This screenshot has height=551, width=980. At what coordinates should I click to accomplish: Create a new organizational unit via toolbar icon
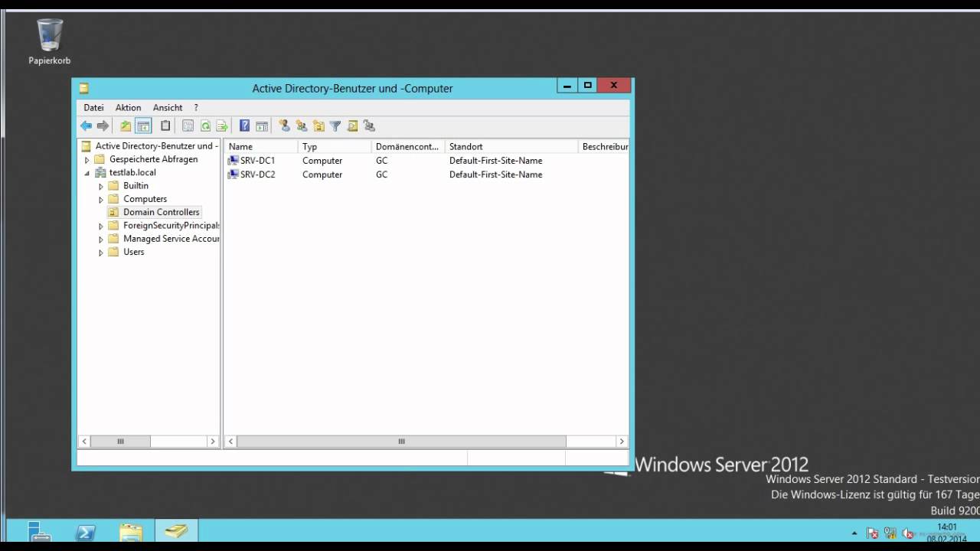coord(318,126)
